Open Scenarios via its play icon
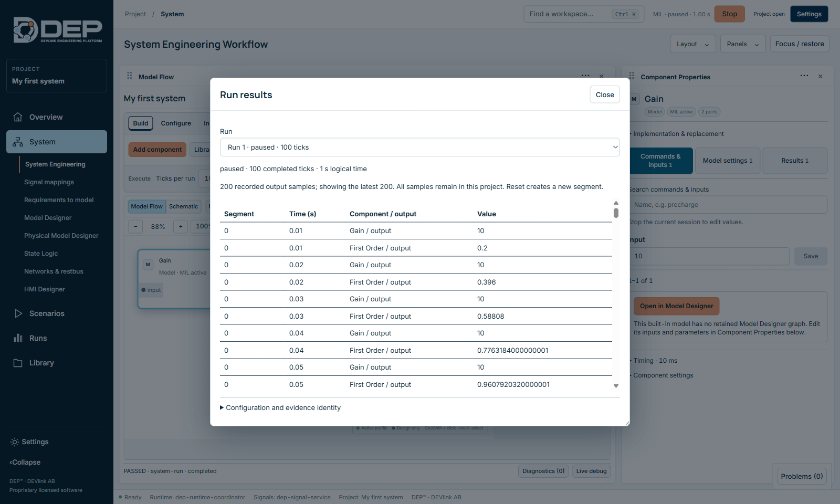Viewport: 840px width, 504px height. [x=18, y=313]
